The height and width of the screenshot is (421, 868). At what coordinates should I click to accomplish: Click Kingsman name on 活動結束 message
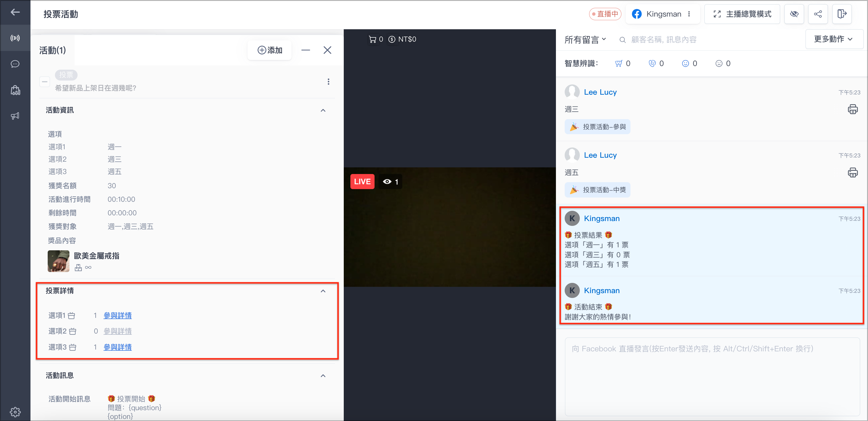(602, 291)
